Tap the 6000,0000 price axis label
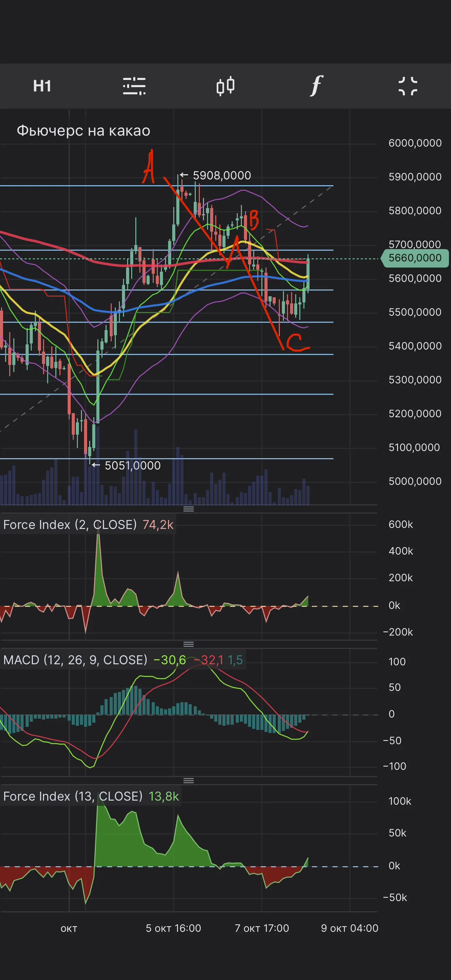The image size is (451, 980). 415,143
